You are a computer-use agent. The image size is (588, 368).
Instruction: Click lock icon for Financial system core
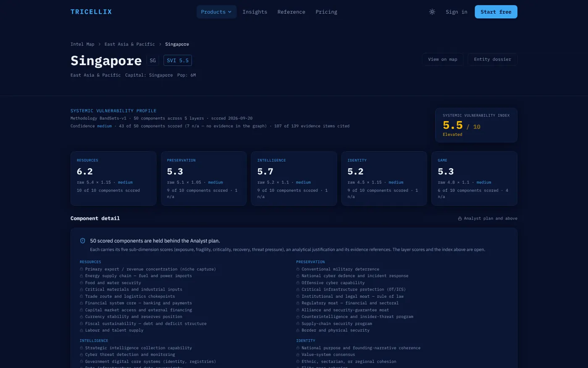[x=81, y=303]
